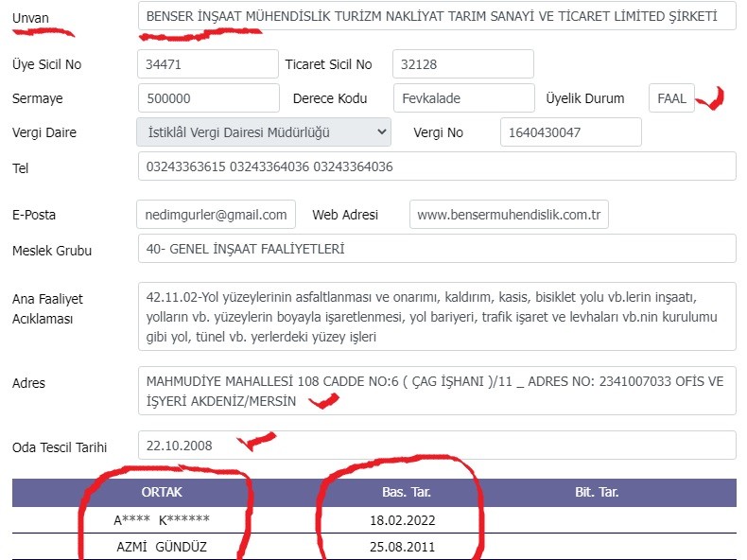This screenshot has height=560, width=747.
Task: Click the Derece Kodu field Fevkalade
Action: [x=464, y=98]
